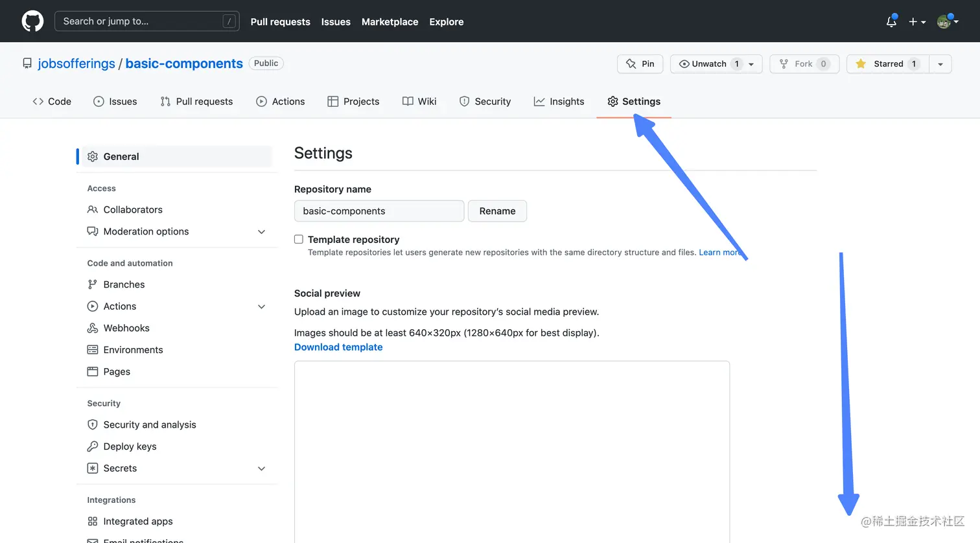
Task: Open Issues in the top navigation
Action: click(336, 21)
